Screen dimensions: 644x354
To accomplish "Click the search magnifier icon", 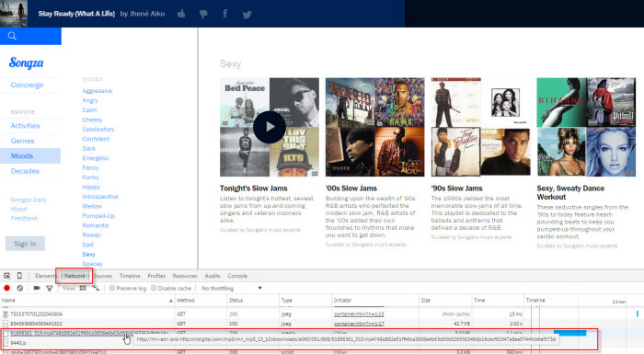I will (12, 36).
